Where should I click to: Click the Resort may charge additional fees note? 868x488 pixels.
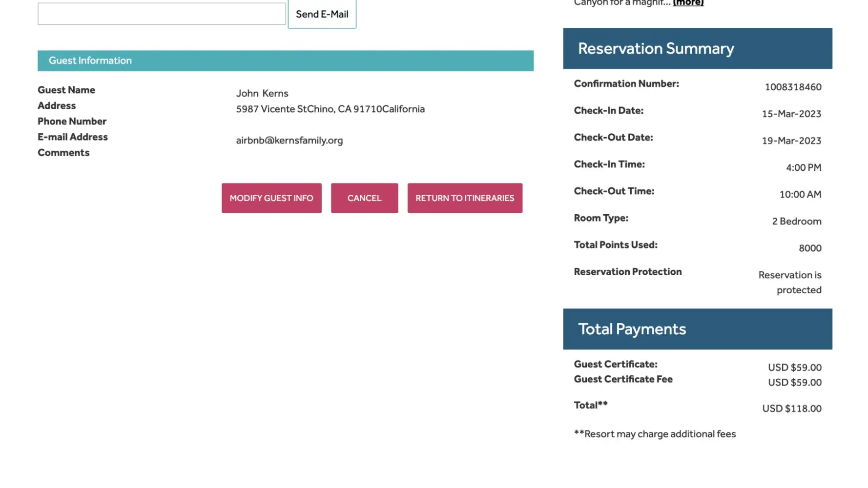(x=655, y=434)
